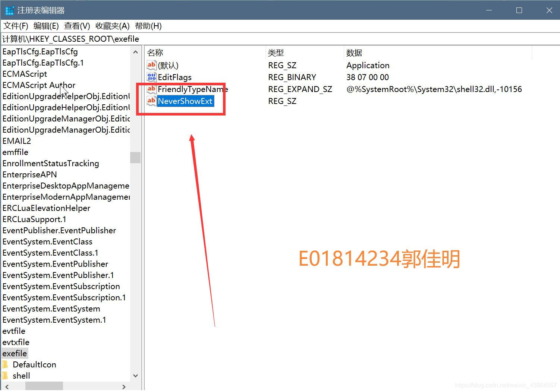Select the EventSystem.EventClass.1 key

pos(50,253)
